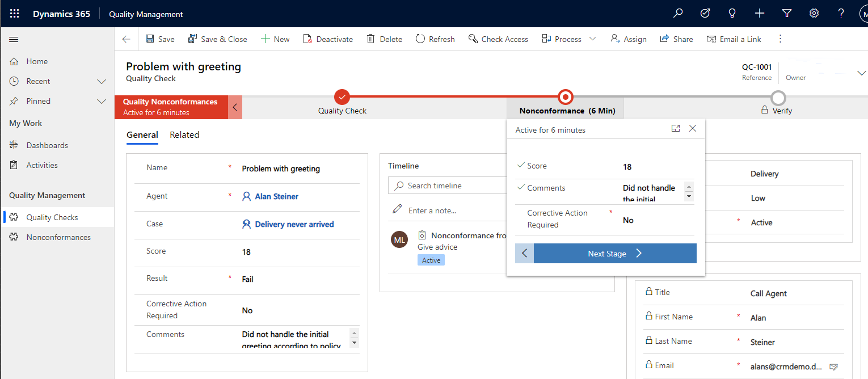The height and width of the screenshot is (379, 868).
Task: Switch to the Related tab
Action: (184, 135)
